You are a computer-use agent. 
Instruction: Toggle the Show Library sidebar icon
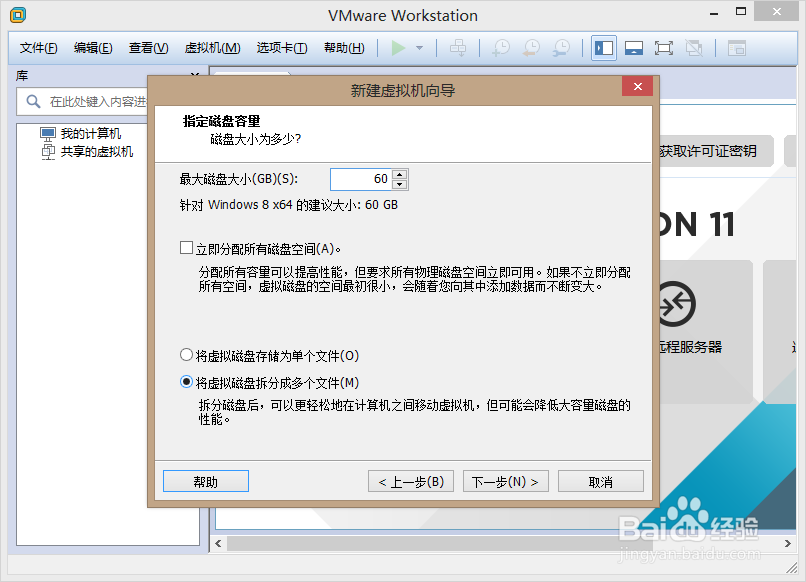tap(603, 48)
